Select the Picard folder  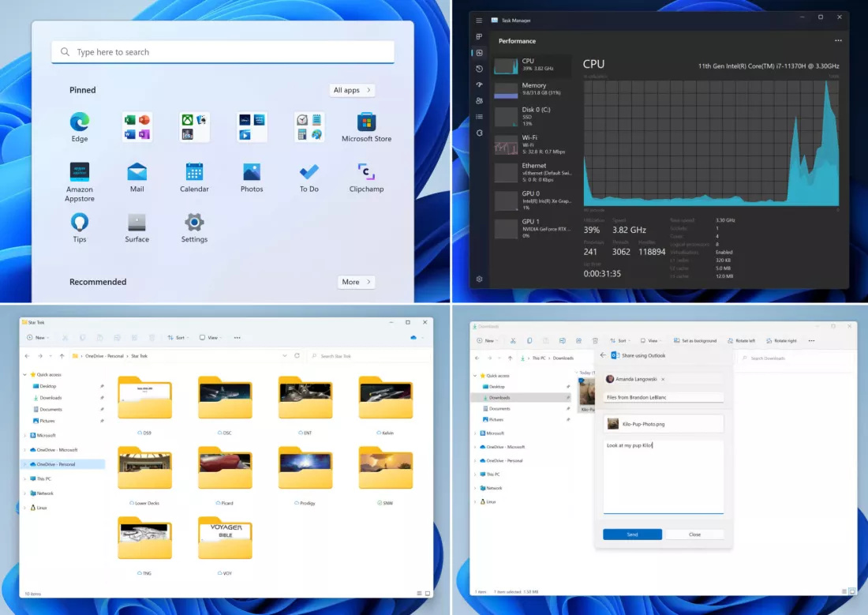(225, 476)
